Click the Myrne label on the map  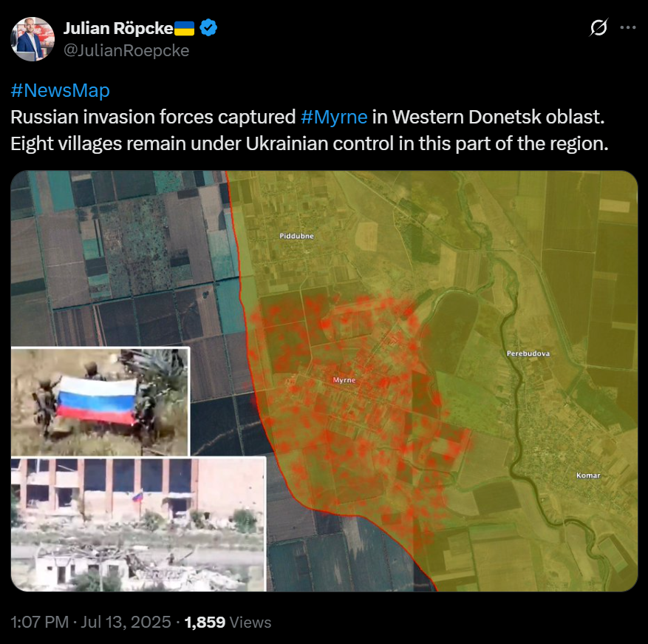pyautogui.click(x=344, y=380)
